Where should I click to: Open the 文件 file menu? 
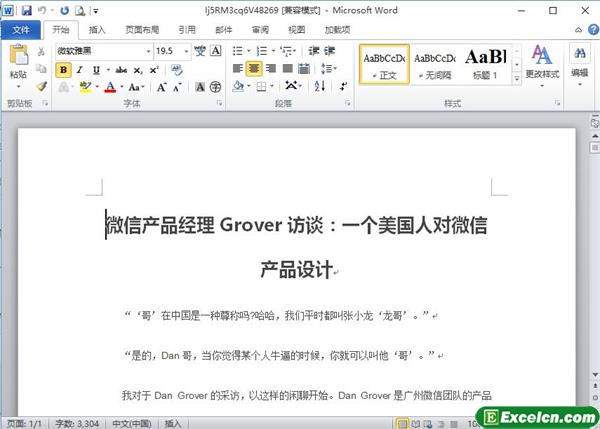21,30
